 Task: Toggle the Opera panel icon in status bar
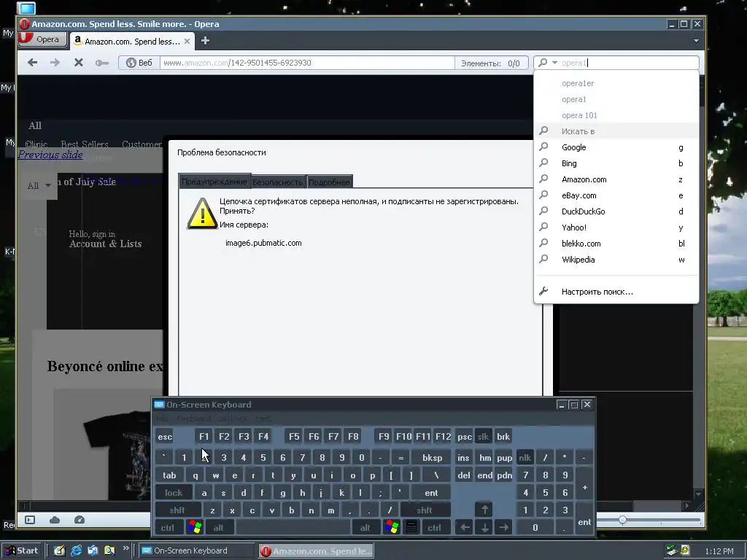(30, 519)
